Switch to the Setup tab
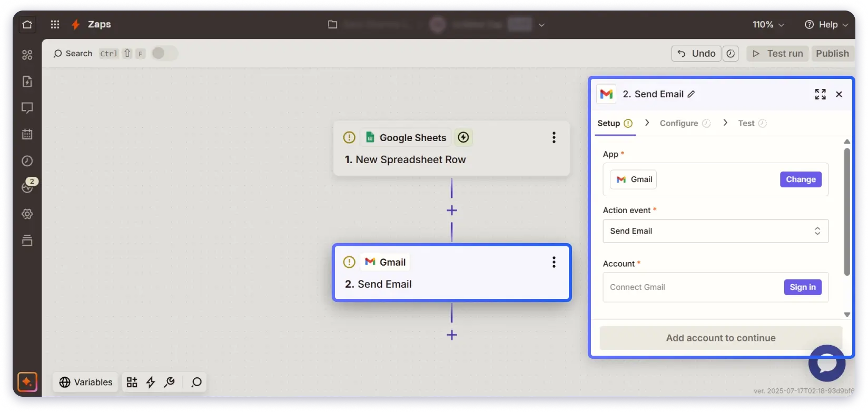 (615, 123)
